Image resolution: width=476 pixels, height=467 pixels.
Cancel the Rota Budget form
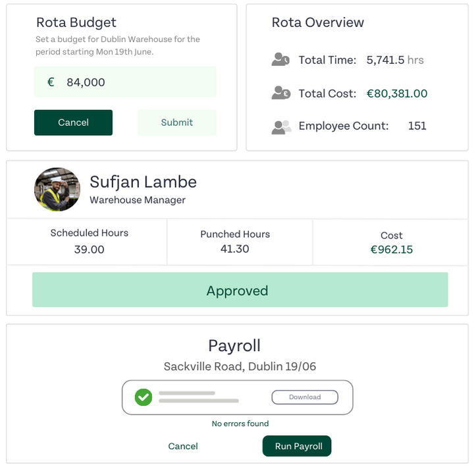(x=73, y=123)
